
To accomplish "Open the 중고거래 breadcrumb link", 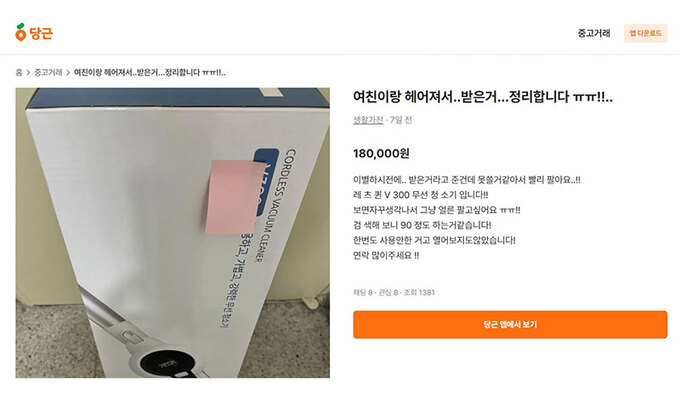I will click(48, 72).
